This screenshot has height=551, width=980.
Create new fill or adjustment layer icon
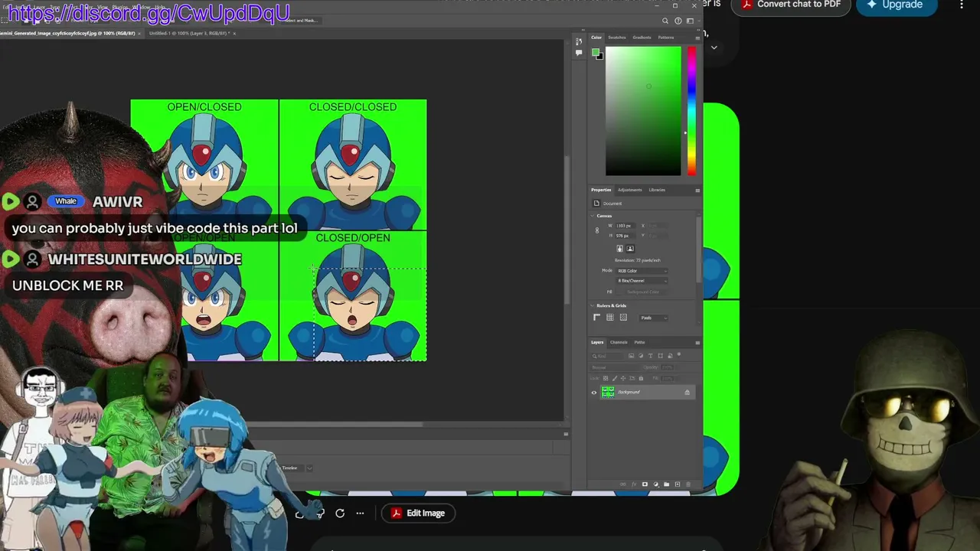coord(655,484)
